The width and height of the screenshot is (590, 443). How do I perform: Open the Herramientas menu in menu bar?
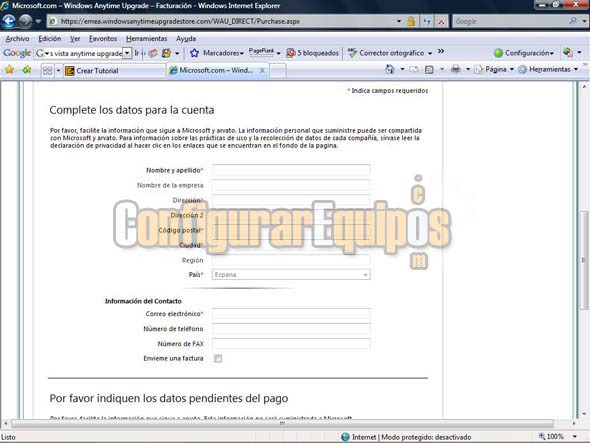pyautogui.click(x=146, y=39)
